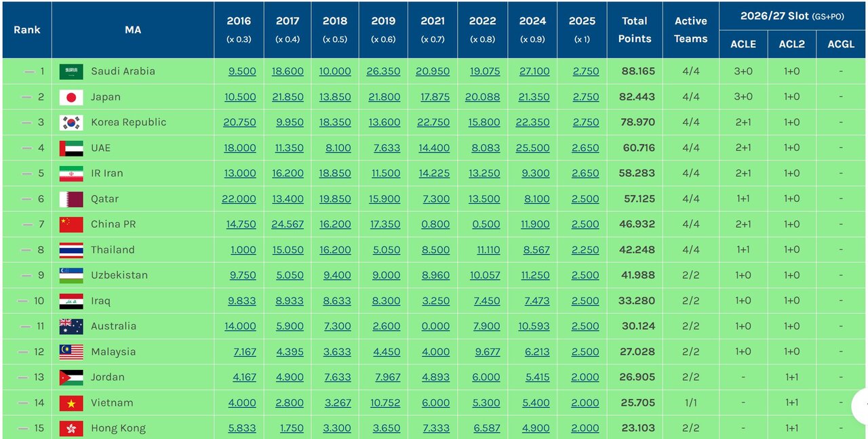
Task: Open Qatar's 2016 points link 22.000
Action: [x=239, y=199]
